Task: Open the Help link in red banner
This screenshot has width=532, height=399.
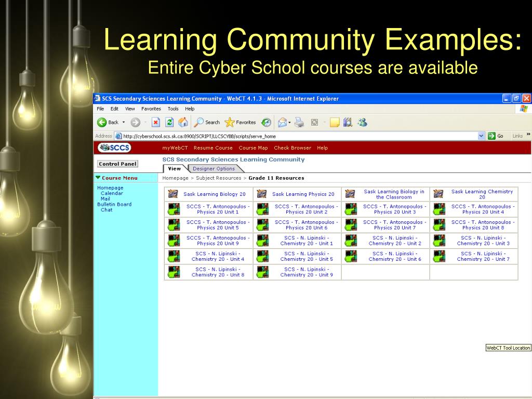Action: pyautogui.click(x=322, y=148)
